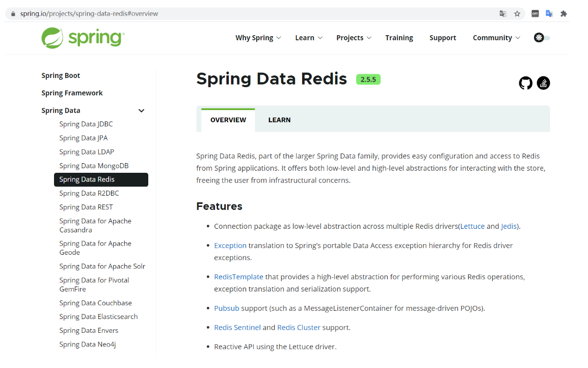Expand the Community dropdown menu
588x368 pixels.
pyautogui.click(x=496, y=38)
